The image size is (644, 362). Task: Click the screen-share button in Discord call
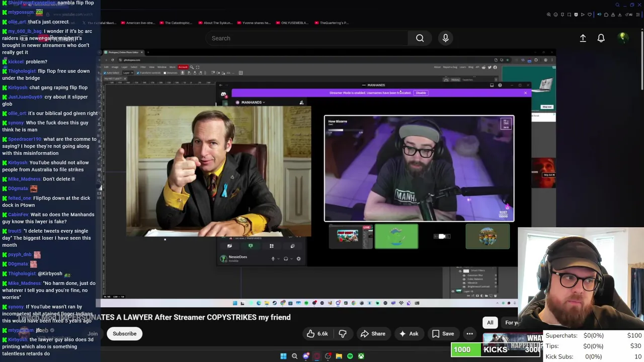[x=251, y=246]
